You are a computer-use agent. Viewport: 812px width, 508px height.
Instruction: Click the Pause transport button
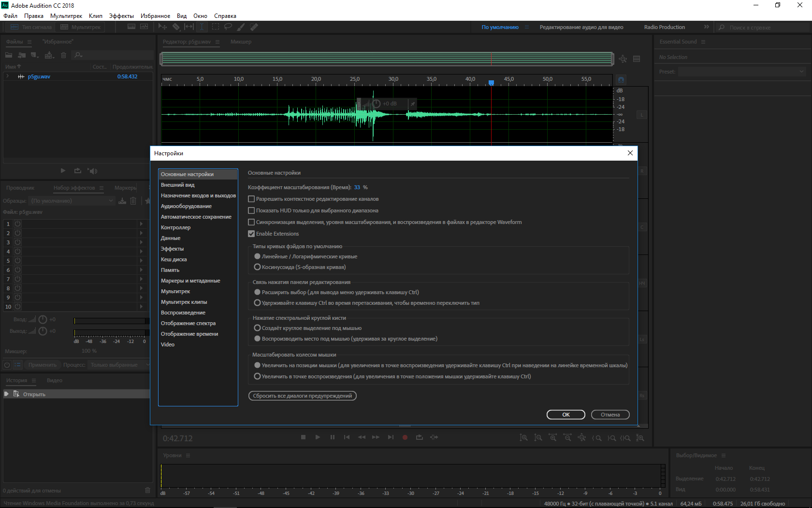tap(332, 437)
